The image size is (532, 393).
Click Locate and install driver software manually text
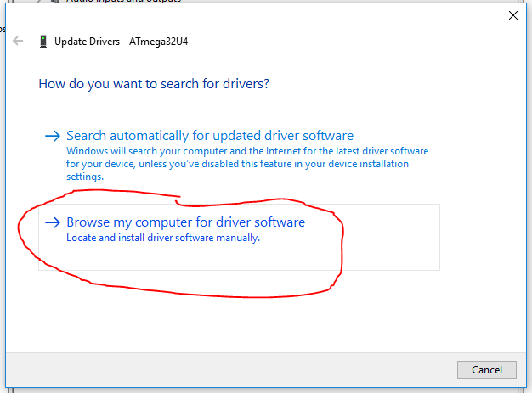click(162, 239)
